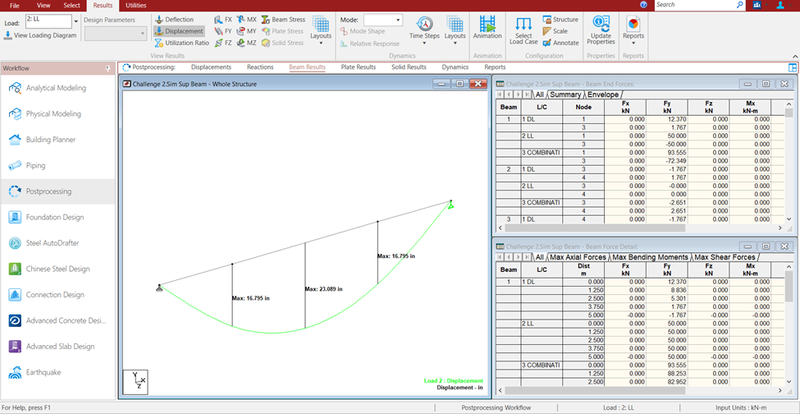Open the Design Parameters combo box

[115, 33]
